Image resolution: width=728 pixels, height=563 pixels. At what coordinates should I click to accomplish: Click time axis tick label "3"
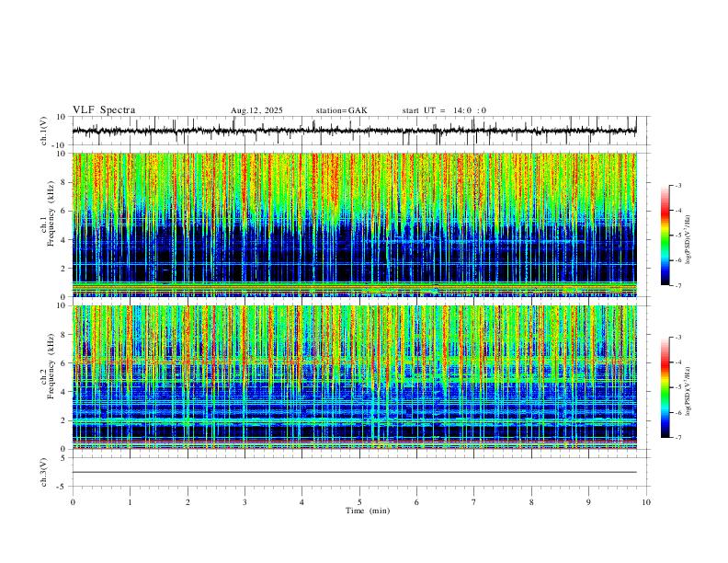pyautogui.click(x=245, y=502)
